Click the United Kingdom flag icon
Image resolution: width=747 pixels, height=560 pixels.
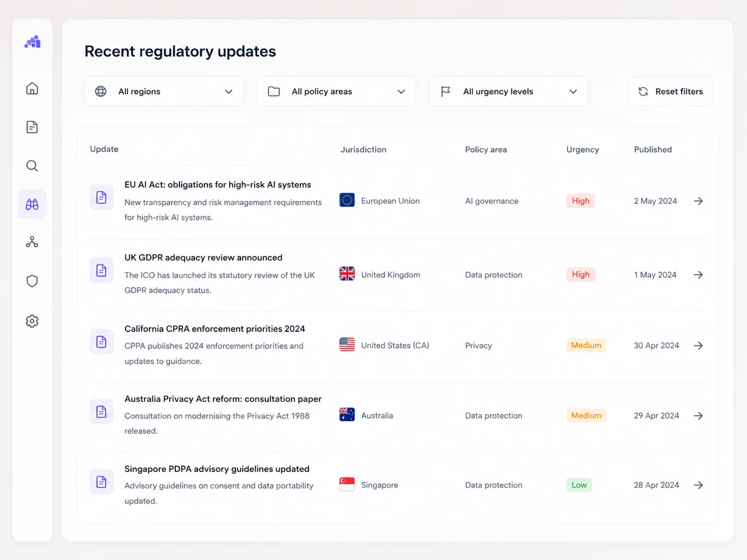coord(347,274)
